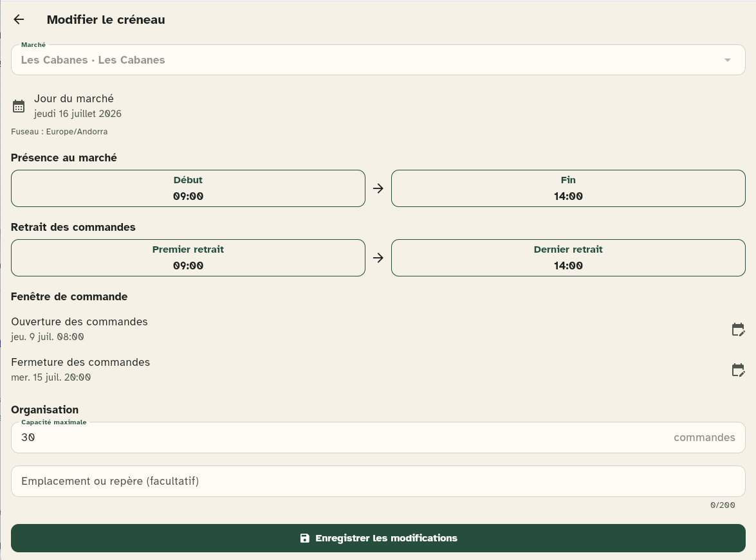Go back with the arrow icon
The width and height of the screenshot is (756, 560).
19,19
